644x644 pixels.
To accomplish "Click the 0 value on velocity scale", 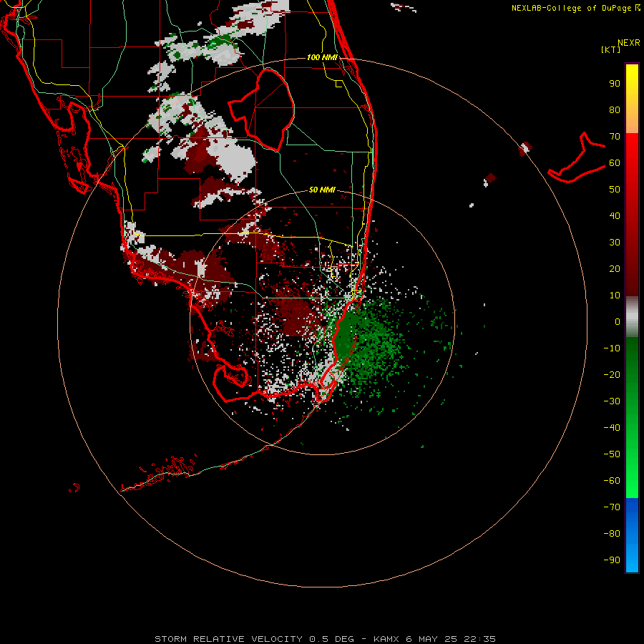I will coord(618,322).
